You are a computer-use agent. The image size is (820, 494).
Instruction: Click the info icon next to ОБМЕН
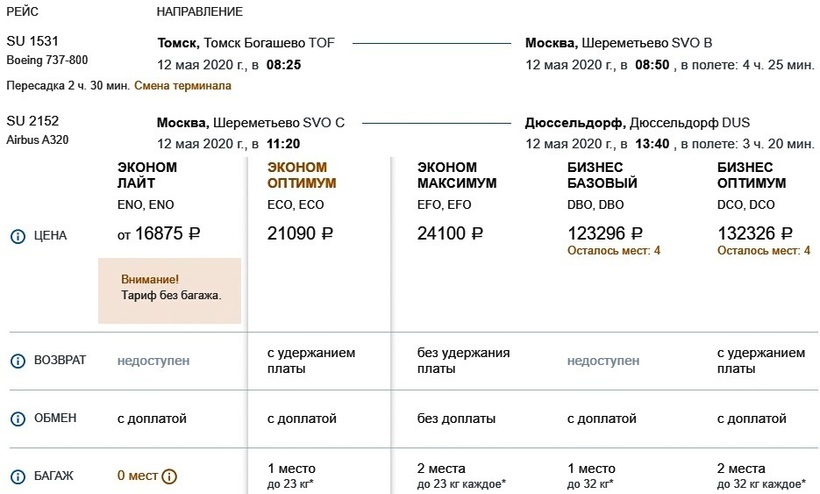coord(17,418)
